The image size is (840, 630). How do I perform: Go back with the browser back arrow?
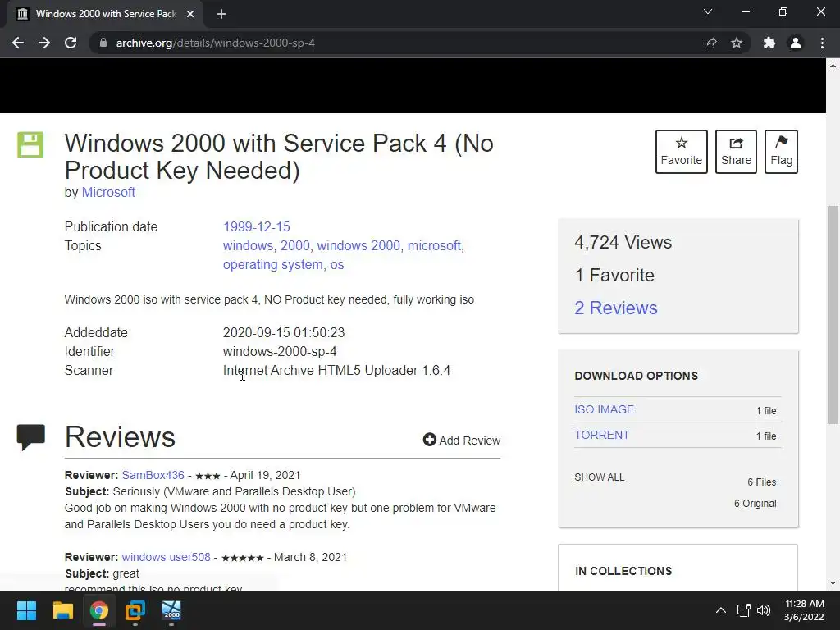point(18,43)
